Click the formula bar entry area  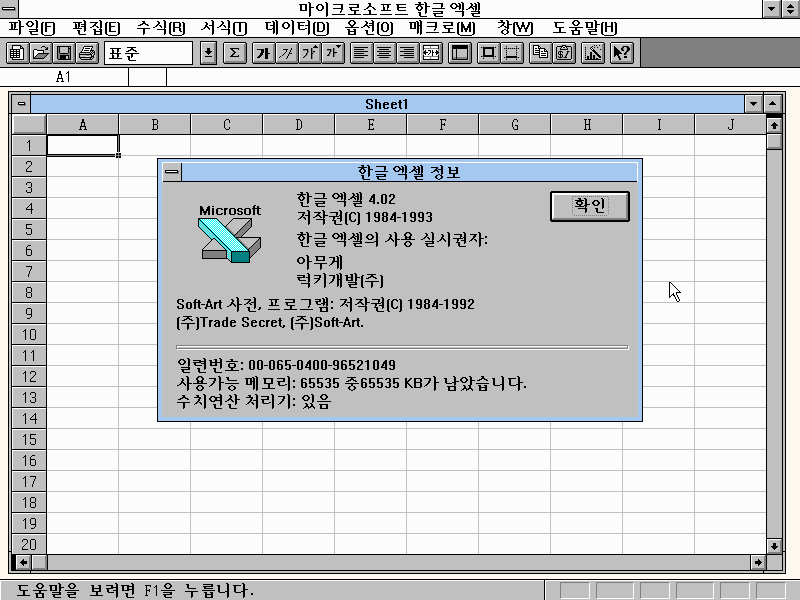[x=482, y=77]
